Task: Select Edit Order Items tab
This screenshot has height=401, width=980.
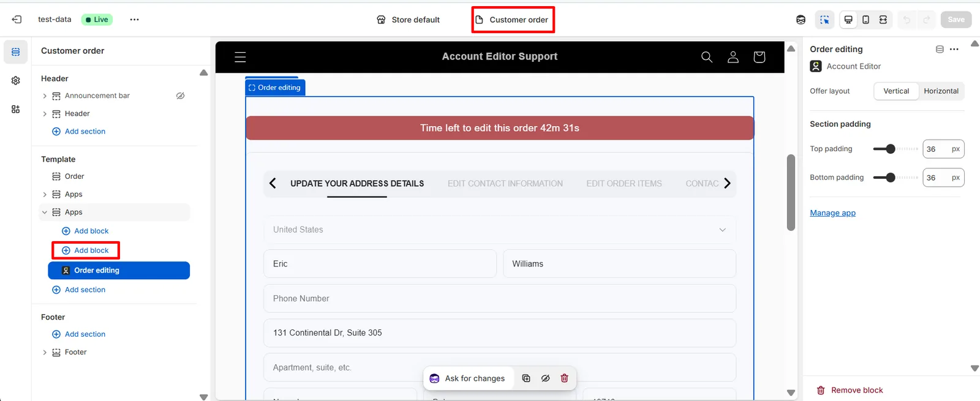Action: coord(624,184)
